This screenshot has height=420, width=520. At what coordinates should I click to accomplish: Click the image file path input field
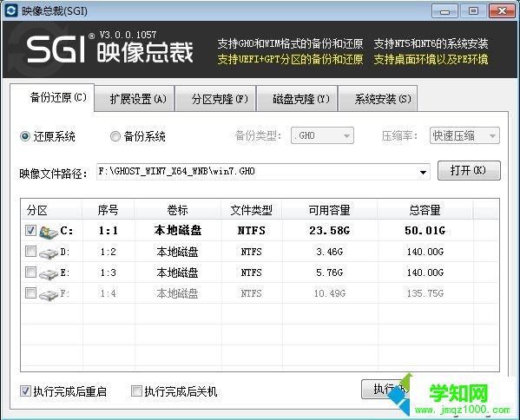(263, 172)
